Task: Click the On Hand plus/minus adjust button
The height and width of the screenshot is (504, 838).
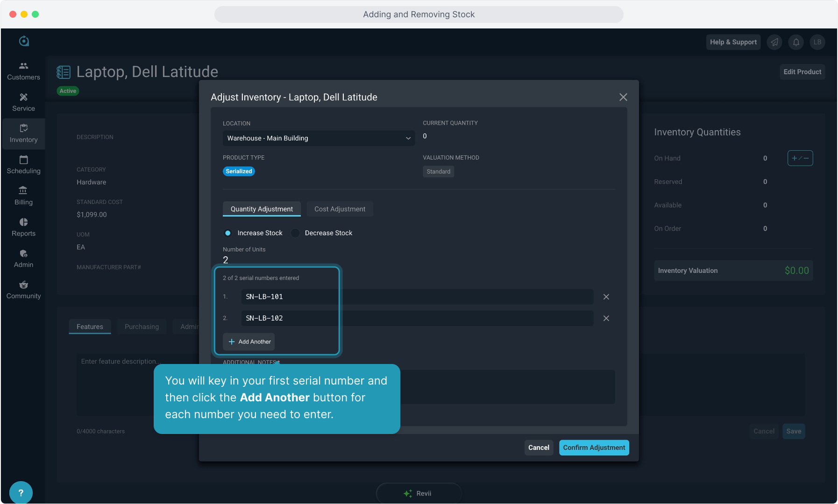Action: [800, 158]
